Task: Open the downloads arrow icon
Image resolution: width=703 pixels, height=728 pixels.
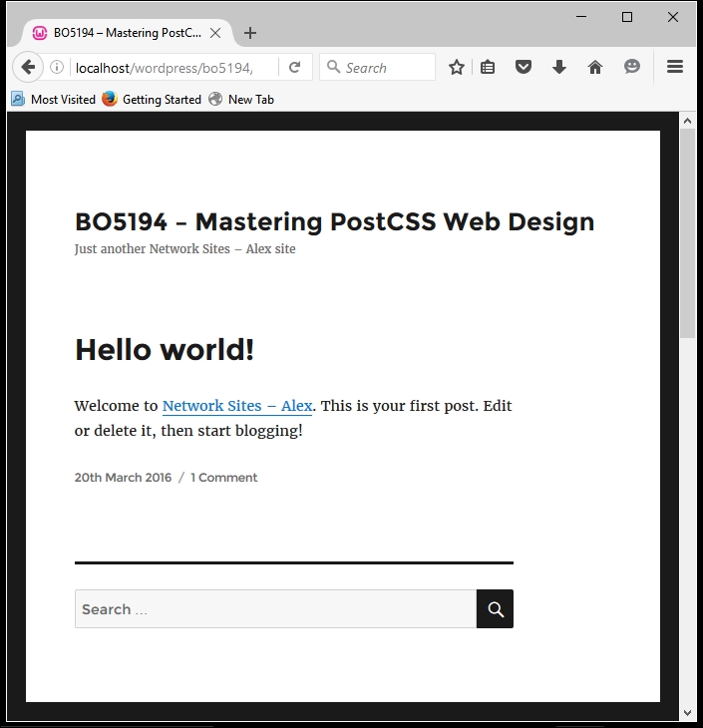Action: pyautogui.click(x=559, y=68)
